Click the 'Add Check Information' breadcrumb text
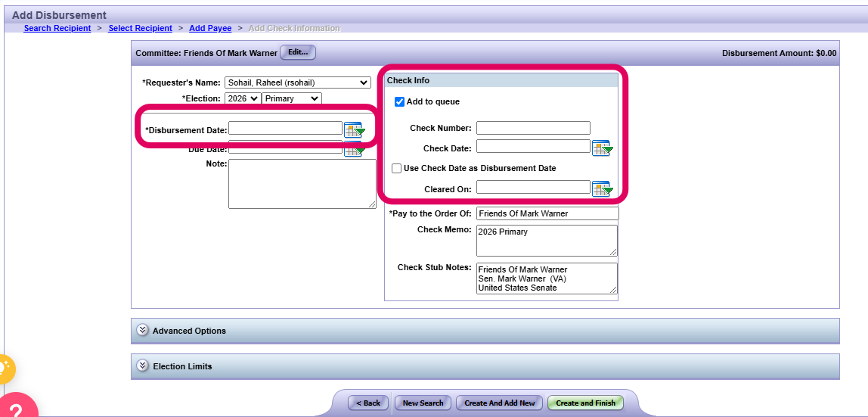Screen dimensions: 868x417 point(295,28)
